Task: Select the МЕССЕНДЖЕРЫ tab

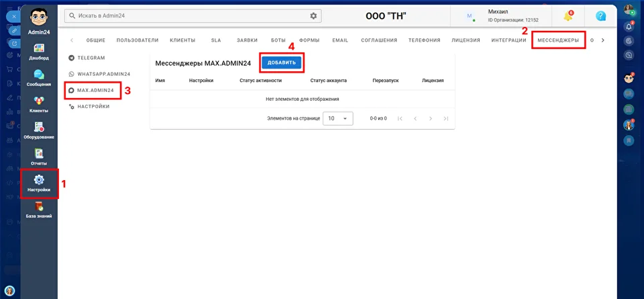Action: (x=558, y=40)
